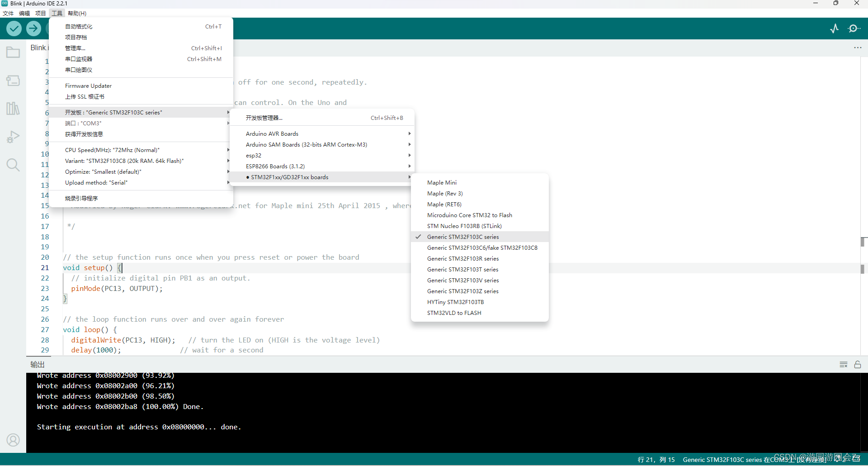
Task: Switch to the Blink.ino editor tab
Action: (39, 48)
